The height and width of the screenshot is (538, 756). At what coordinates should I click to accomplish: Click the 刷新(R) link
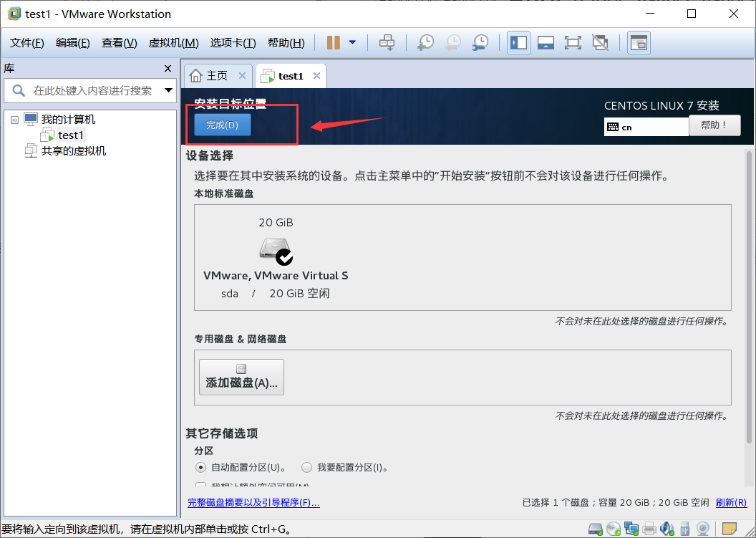(731, 502)
